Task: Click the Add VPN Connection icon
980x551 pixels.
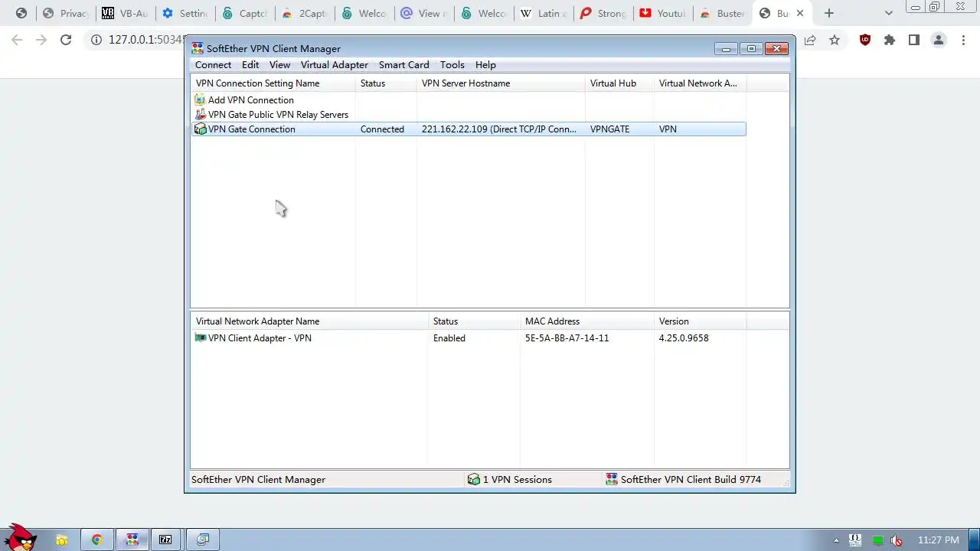Action: [200, 99]
